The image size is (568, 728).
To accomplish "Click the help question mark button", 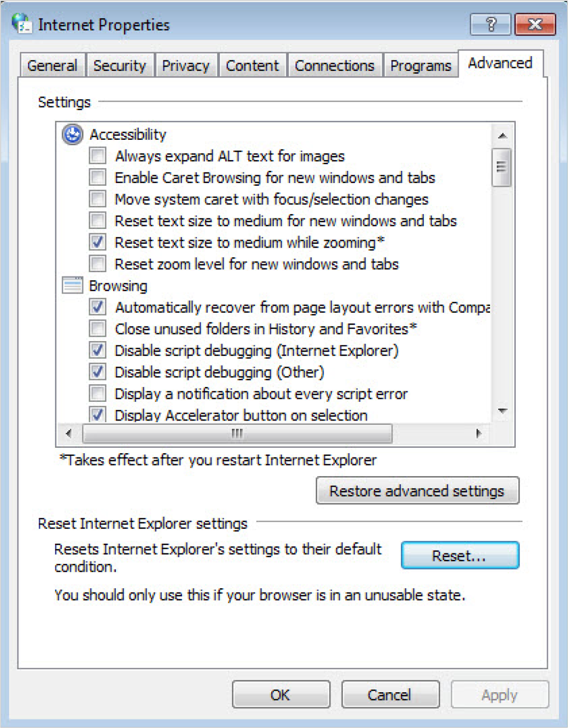I will pos(490,25).
